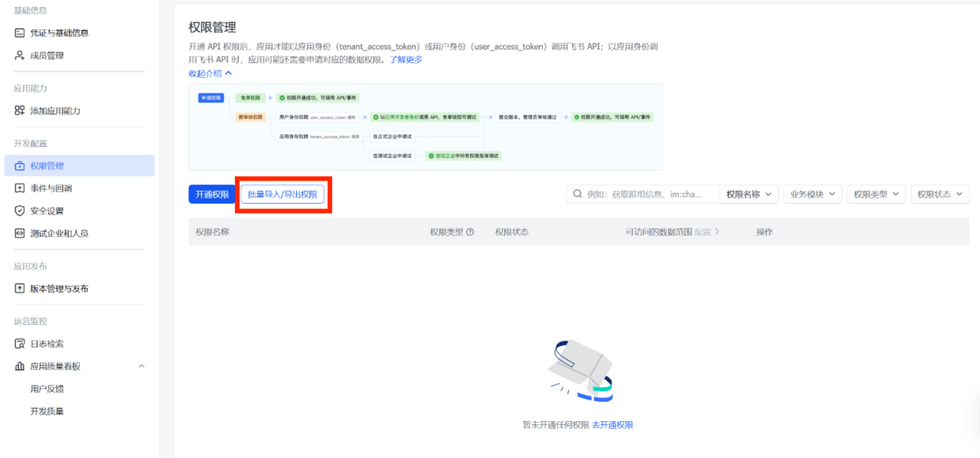Click the 凭证与基础信息 sidebar icon
The width and height of the screenshot is (980, 458).
click(x=20, y=33)
